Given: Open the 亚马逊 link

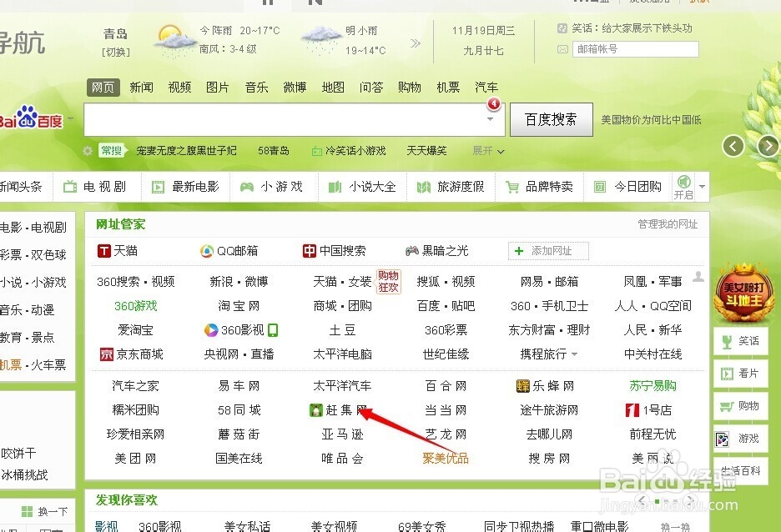Looking at the screenshot, I should click(342, 434).
